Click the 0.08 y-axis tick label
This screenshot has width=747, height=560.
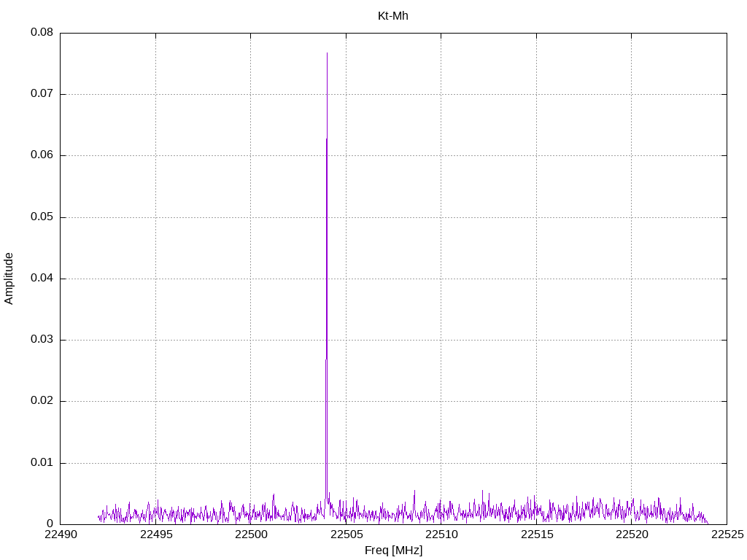(x=41, y=33)
